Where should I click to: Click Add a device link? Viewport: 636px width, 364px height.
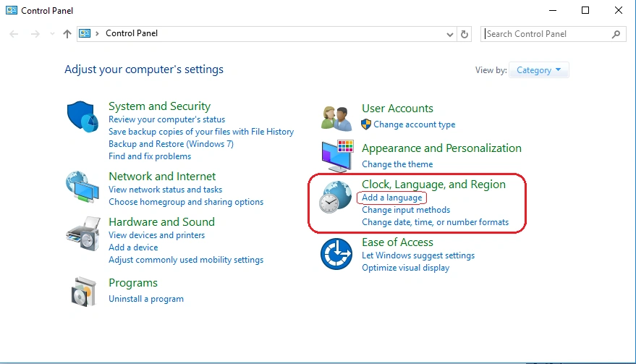[133, 247]
